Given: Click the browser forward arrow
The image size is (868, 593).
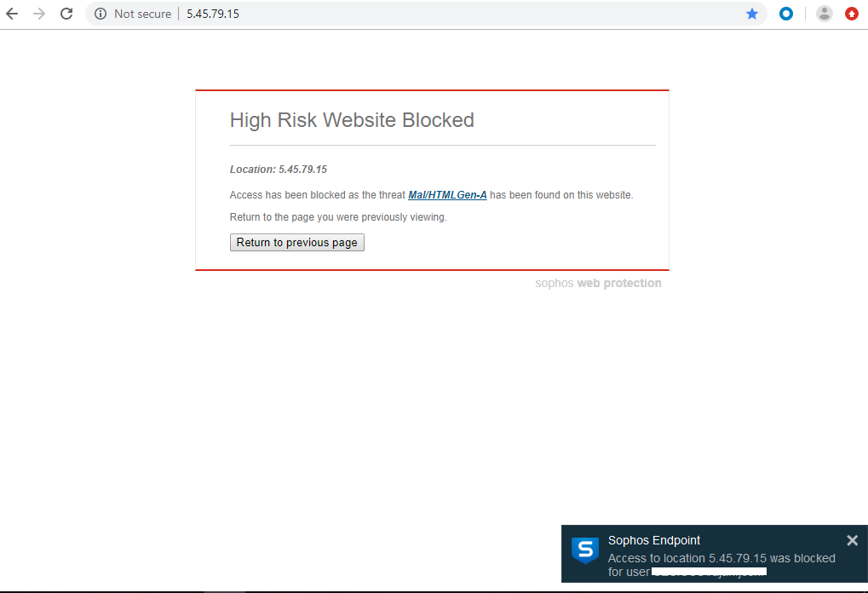Looking at the screenshot, I should point(39,14).
